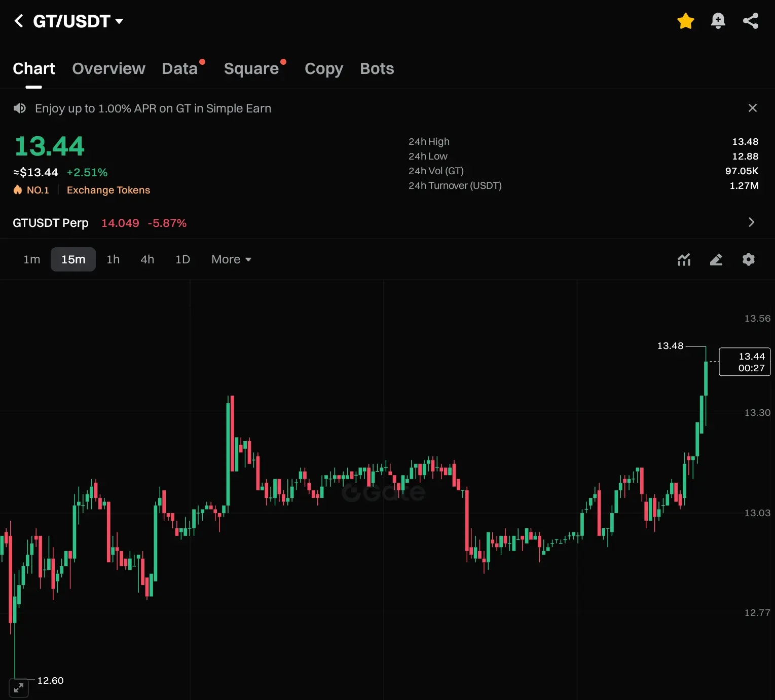Click the 24h Vol (GT) value 97.05K
The image size is (775, 700).
pyautogui.click(x=742, y=171)
